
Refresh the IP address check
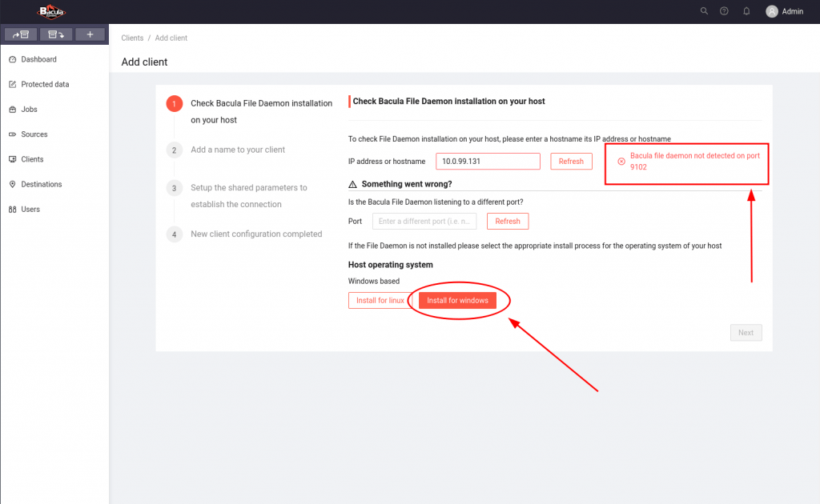click(x=571, y=162)
